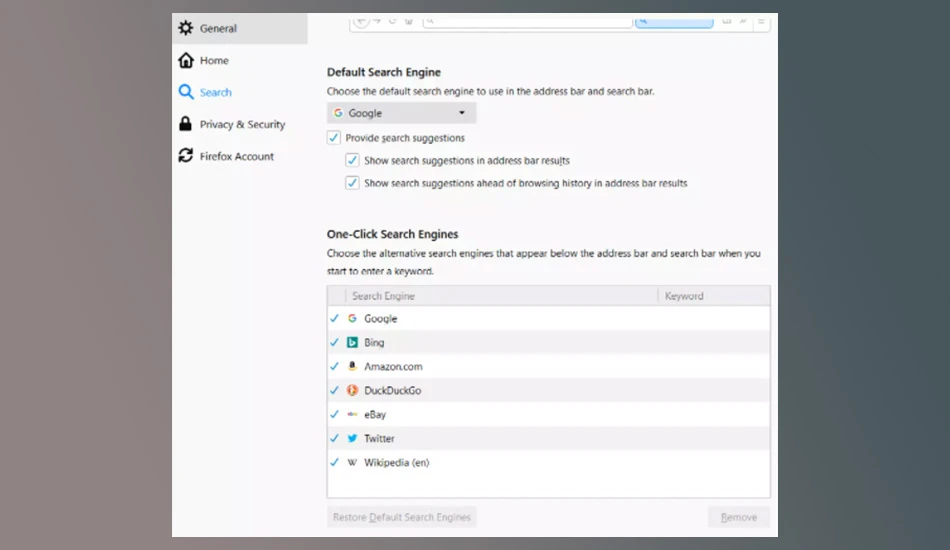
Task: Click Restore Default Search Engines button
Action: click(402, 517)
